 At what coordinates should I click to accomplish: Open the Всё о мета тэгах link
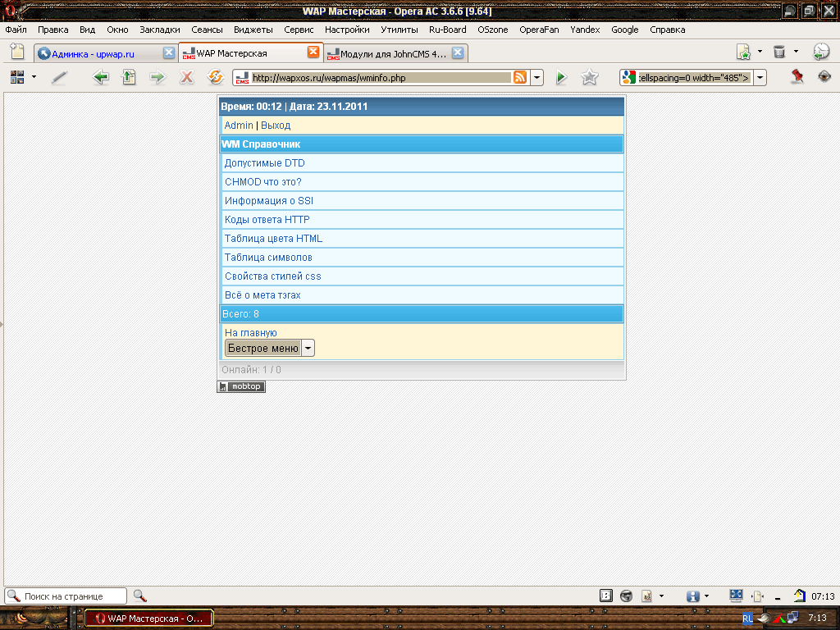262,295
